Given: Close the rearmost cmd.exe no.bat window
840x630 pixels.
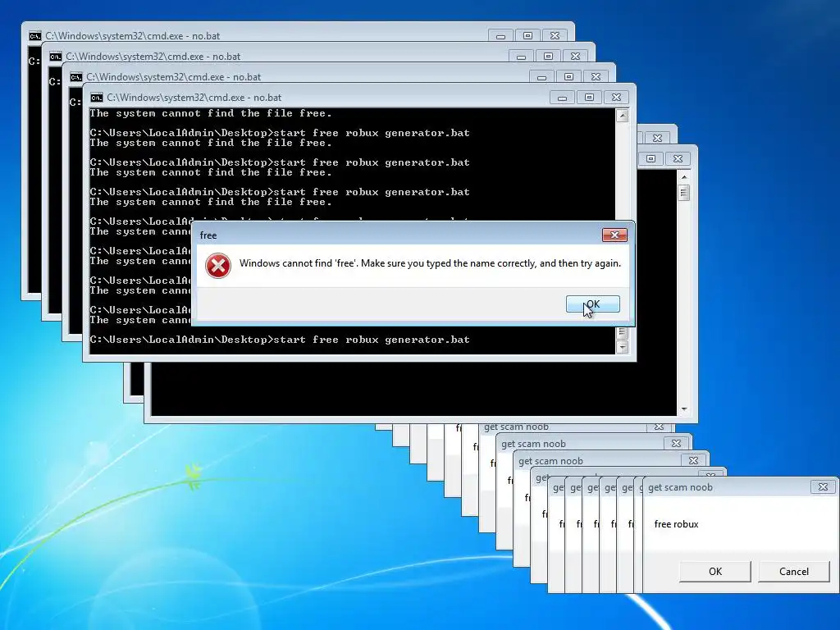Looking at the screenshot, I should 555,36.
